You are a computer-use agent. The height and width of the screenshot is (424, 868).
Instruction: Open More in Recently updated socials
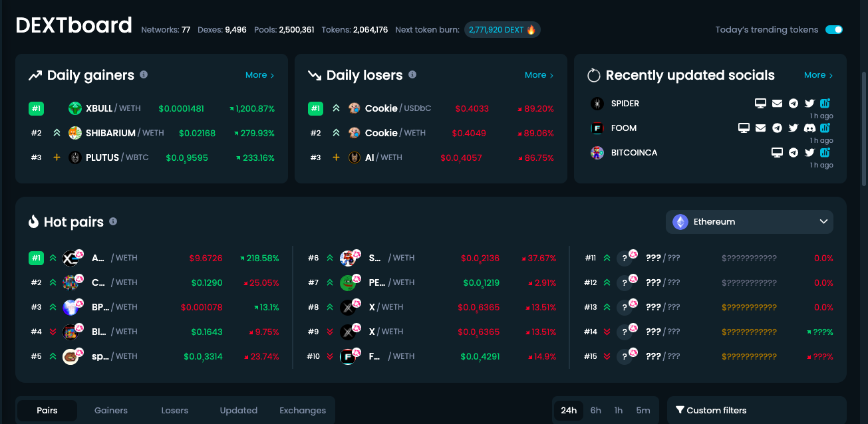[818, 75]
